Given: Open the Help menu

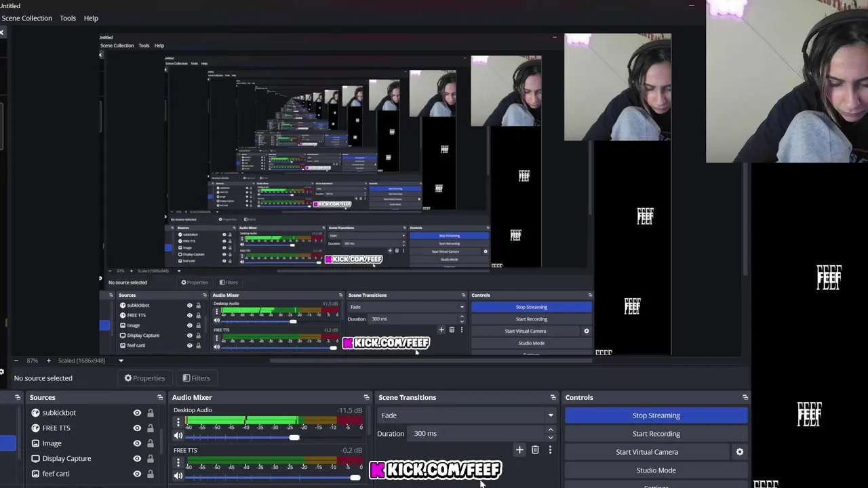Looking at the screenshot, I should 91,18.
